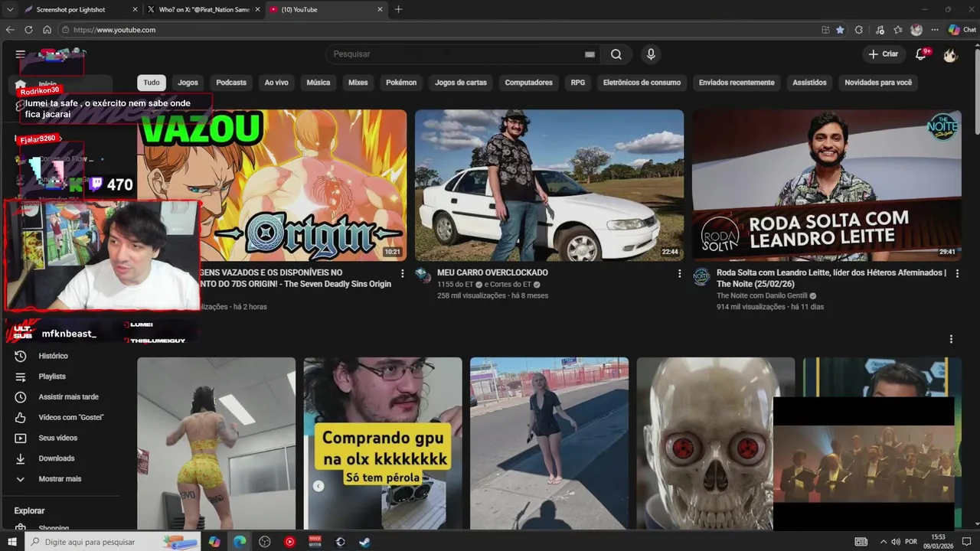This screenshot has height=551, width=980.
Task: Open Copilot Chat button in browser
Action: (x=962, y=30)
